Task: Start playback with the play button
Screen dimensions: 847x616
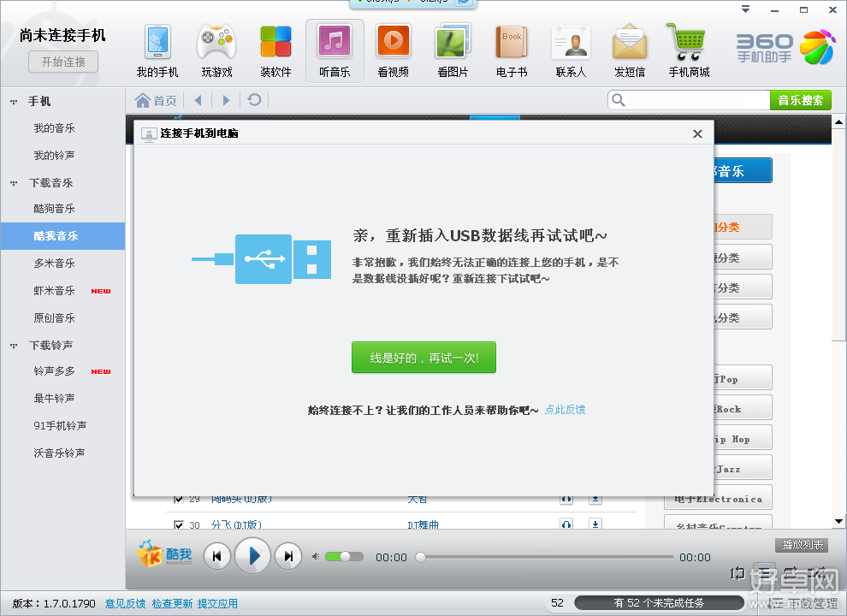Action: coord(252,556)
